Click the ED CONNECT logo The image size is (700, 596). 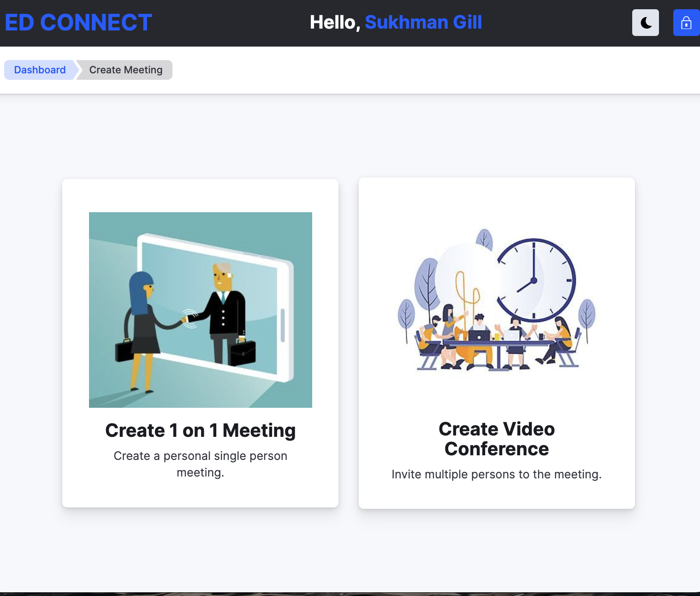[78, 23]
